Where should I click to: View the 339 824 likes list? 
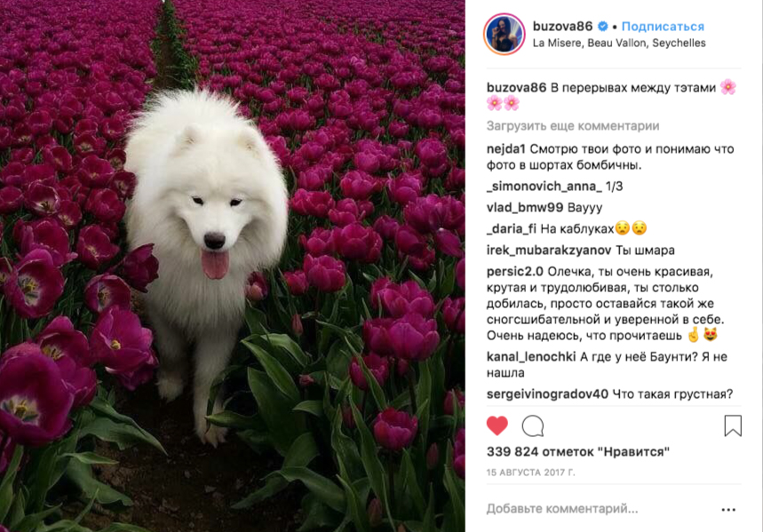click(578, 452)
